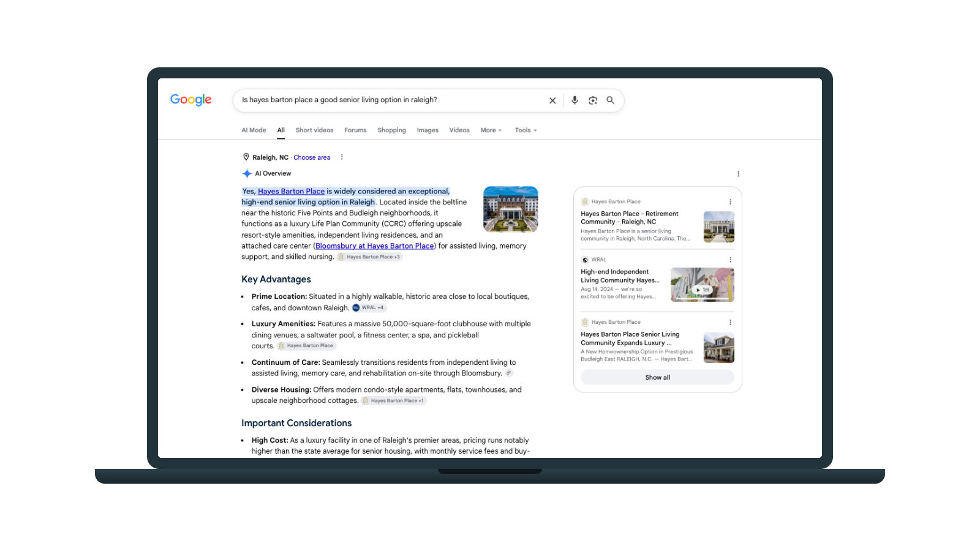This screenshot has height=551, width=980.
Task: Go to the Shopping tab
Action: click(391, 130)
